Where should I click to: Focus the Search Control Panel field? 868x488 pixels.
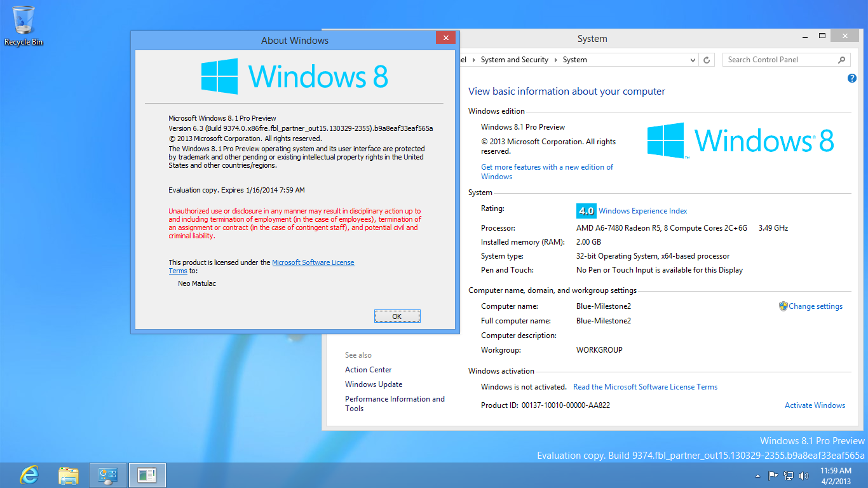787,60
